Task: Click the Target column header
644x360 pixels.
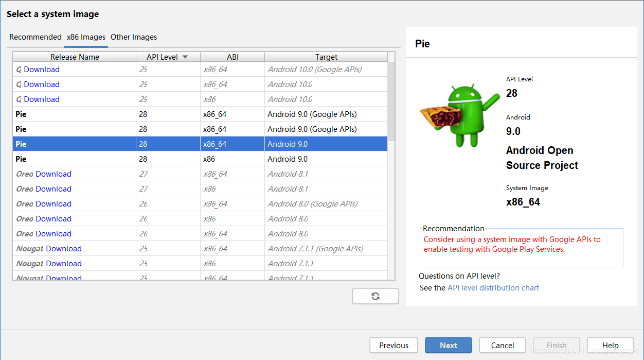Action: point(326,57)
